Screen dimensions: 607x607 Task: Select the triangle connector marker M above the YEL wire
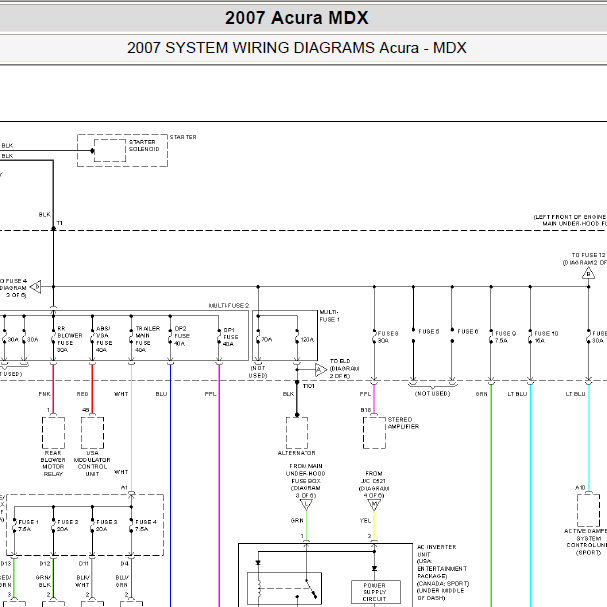click(374, 504)
